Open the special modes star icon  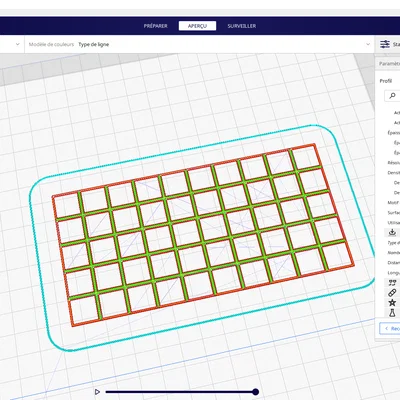(392, 303)
